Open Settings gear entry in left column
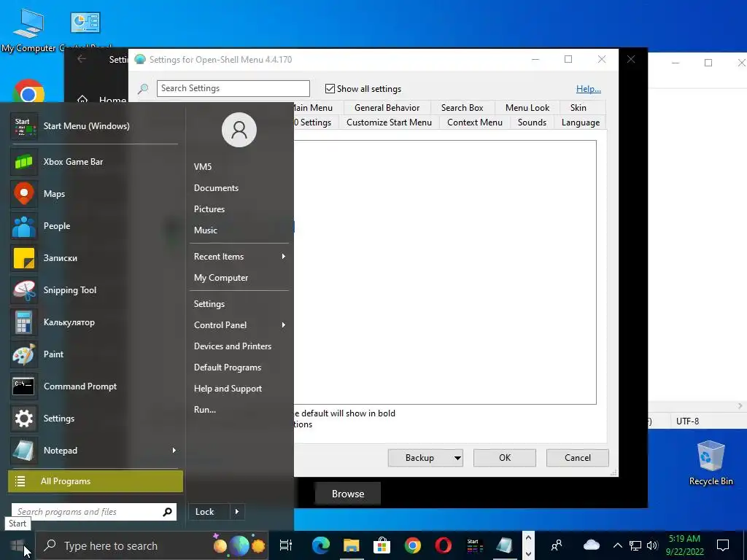 (94, 419)
